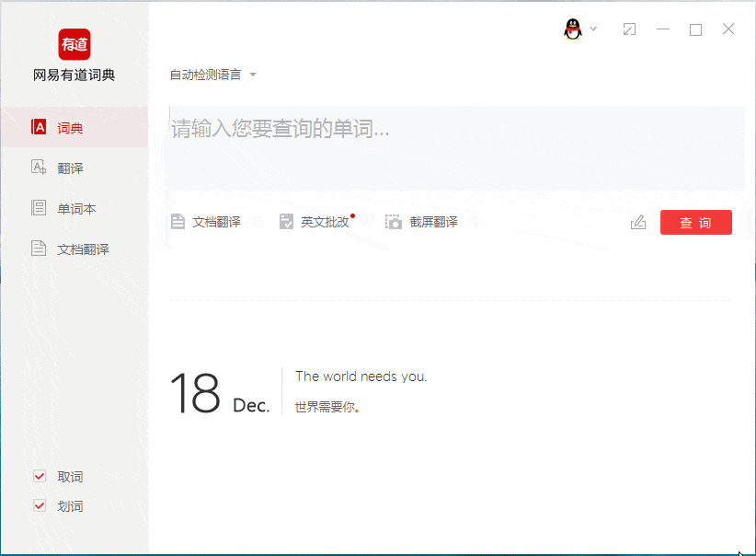Screen dimensions: 756x556
Task: Open daily sentence "The world needs you."
Action: pyautogui.click(x=361, y=376)
